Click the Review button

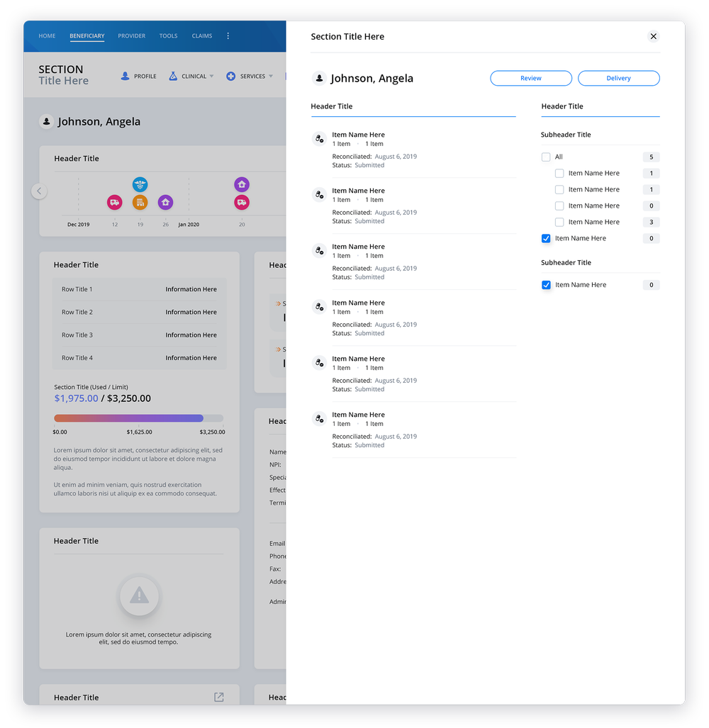click(530, 78)
